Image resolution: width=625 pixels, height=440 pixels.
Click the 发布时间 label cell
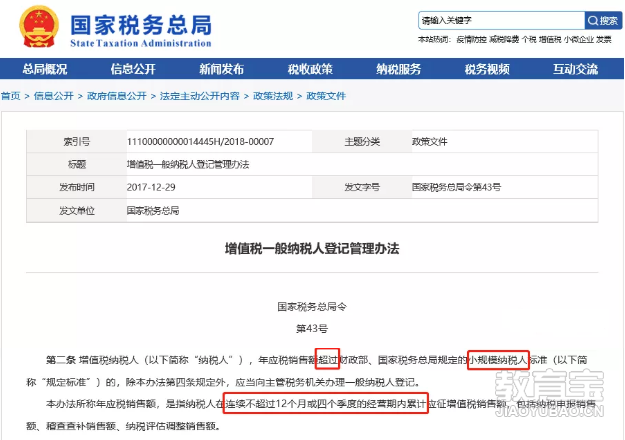click(77, 187)
